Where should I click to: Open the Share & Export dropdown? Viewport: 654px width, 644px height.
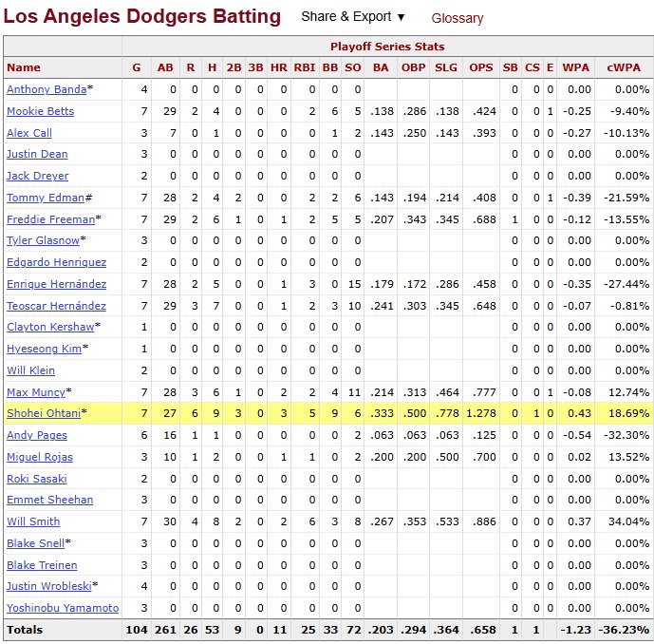(352, 17)
